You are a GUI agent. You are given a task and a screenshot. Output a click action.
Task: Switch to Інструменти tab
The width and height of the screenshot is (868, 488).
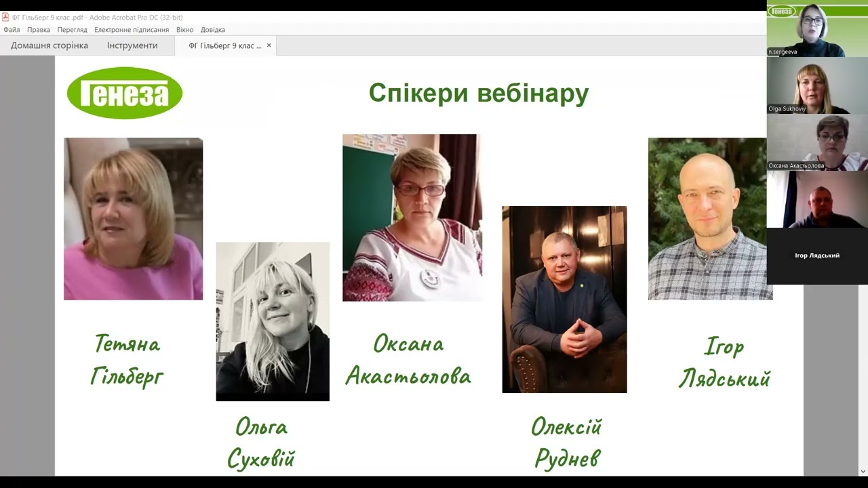point(132,45)
